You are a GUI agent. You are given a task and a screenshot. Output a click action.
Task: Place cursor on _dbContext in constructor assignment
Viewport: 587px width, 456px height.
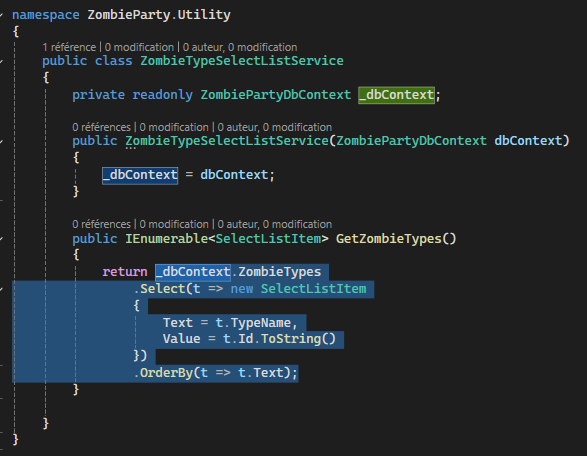pos(140,175)
